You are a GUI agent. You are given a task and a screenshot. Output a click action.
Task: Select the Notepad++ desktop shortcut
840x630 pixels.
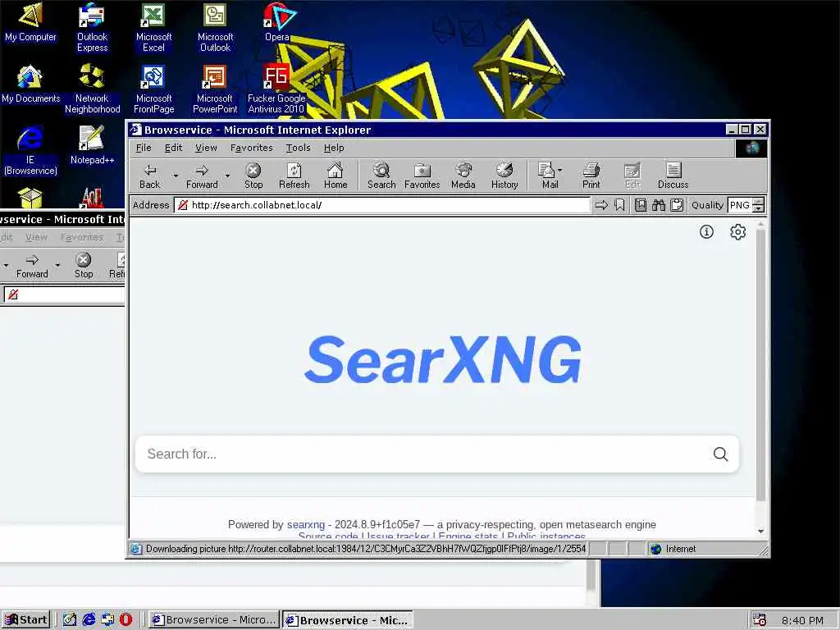(92, 145)
